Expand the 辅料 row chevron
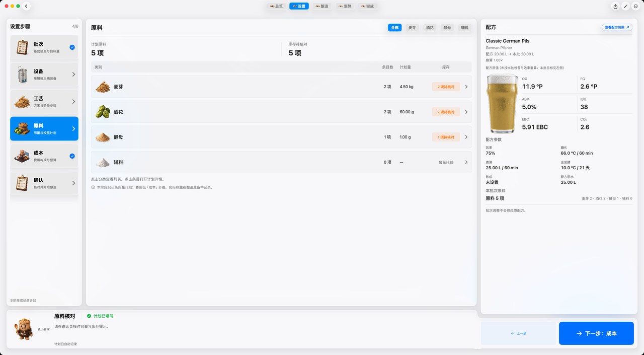Image resolution: width=644 pixels, height=355 pixels. pyautogui.click(x=466, y=162)
